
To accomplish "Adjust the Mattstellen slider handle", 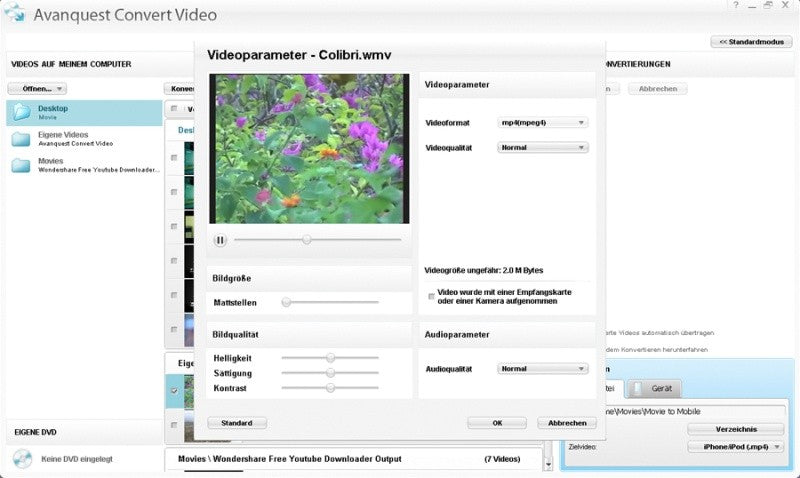I will click(x=286, y=302).
